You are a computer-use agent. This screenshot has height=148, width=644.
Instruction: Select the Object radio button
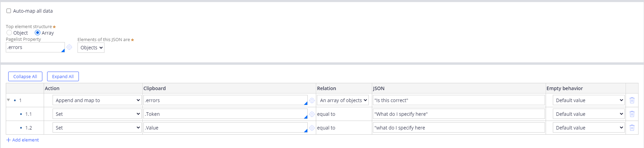pos(9,33)
